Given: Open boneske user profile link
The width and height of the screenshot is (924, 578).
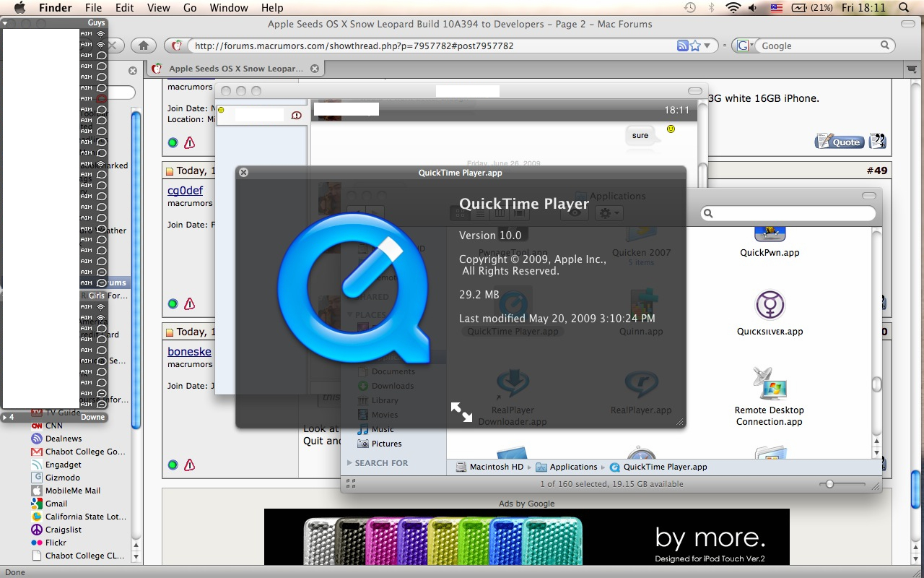Looking at the screenshot, I should click(190, 352).
